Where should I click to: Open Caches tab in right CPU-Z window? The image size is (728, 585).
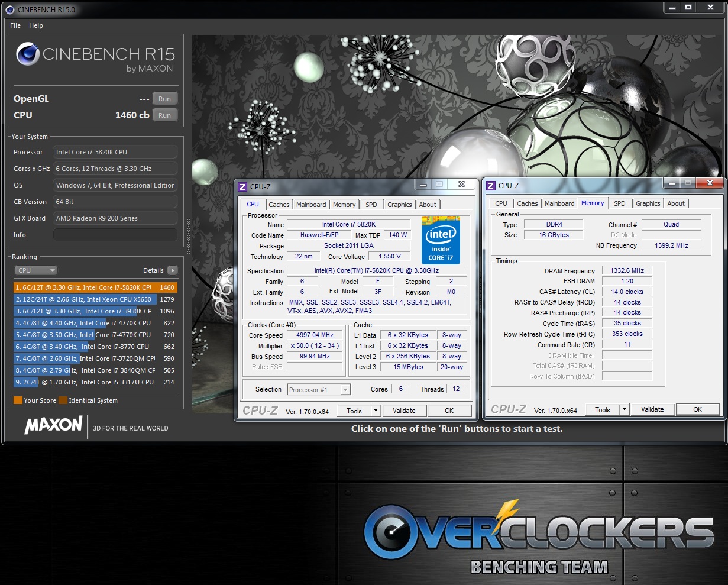click(x=528, y=203)
